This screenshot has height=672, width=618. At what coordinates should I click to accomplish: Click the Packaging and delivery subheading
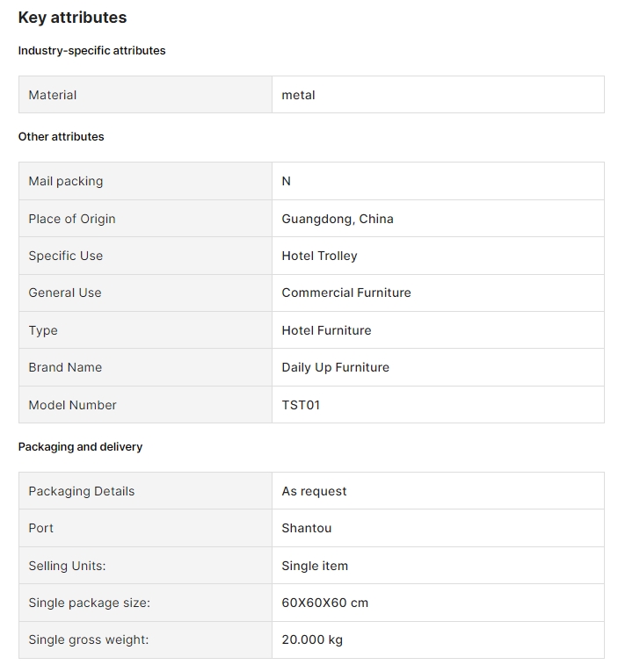click(x=80, y=447)
